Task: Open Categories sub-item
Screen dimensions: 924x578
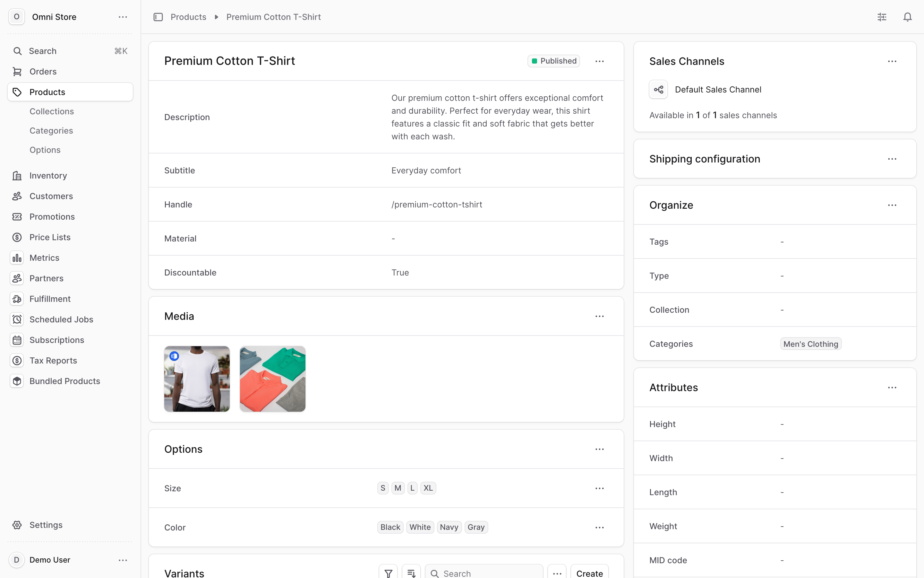Action: (51, 130)
